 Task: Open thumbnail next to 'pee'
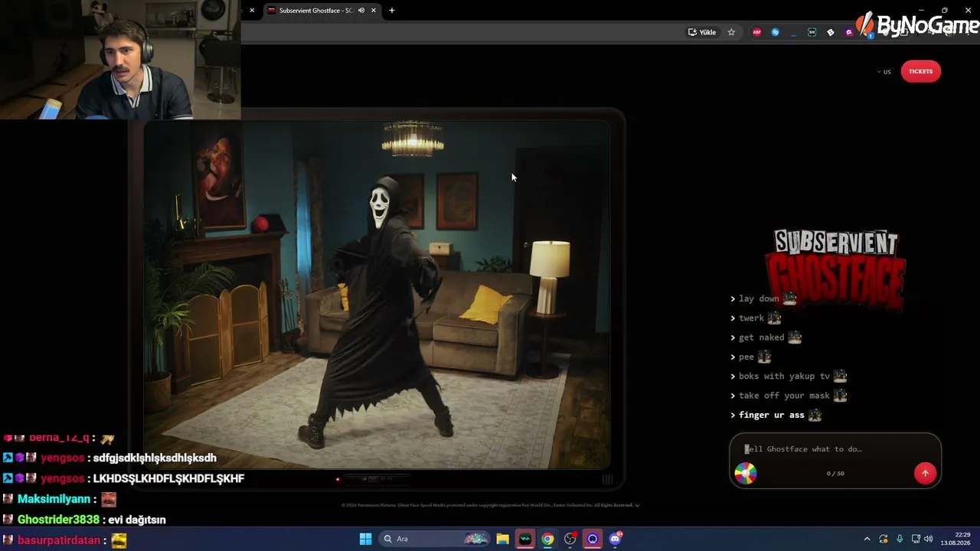pyautogui.click(x=764, y=357)
